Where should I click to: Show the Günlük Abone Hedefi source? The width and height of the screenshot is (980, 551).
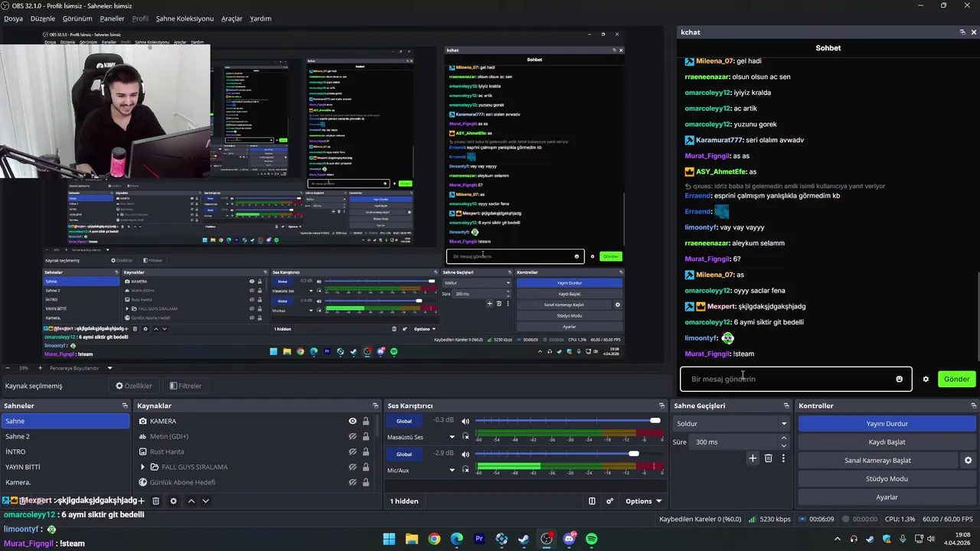point(352,482)
